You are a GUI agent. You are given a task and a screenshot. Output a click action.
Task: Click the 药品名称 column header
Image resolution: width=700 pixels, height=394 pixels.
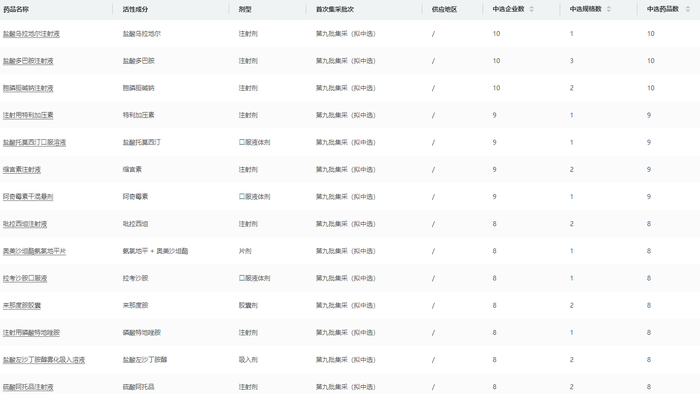pos(16,9)
